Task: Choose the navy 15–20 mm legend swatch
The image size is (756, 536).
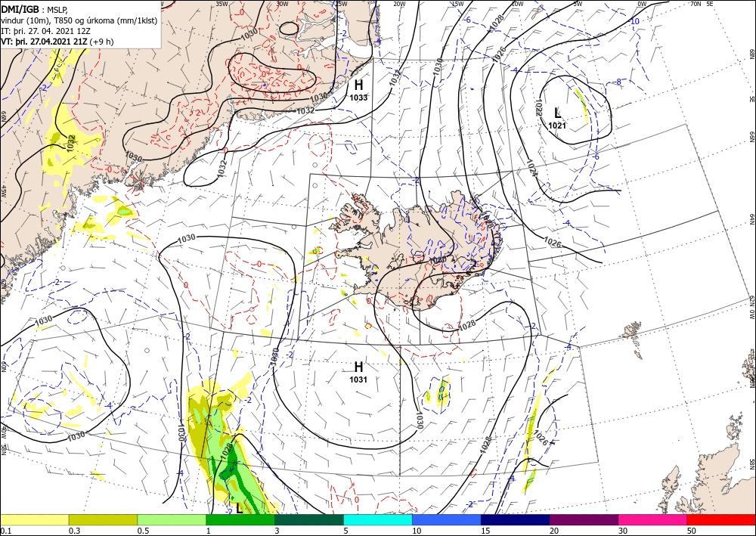Action: (516, 519)
